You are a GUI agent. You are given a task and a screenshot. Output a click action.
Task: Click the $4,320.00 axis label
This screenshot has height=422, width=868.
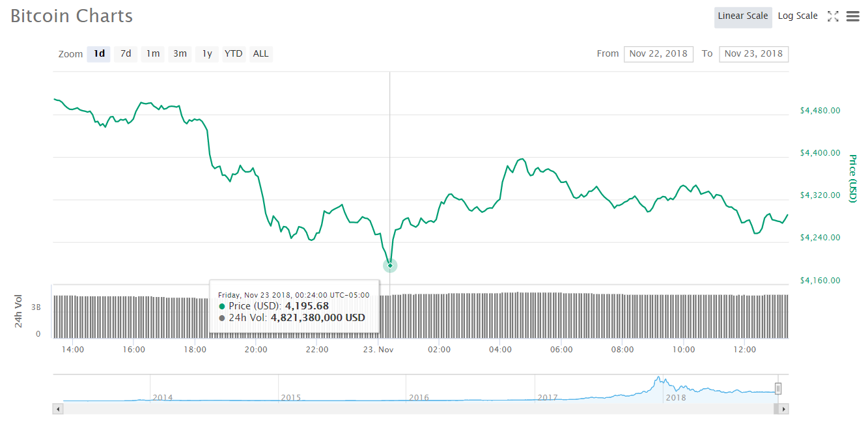pos(820,195)
